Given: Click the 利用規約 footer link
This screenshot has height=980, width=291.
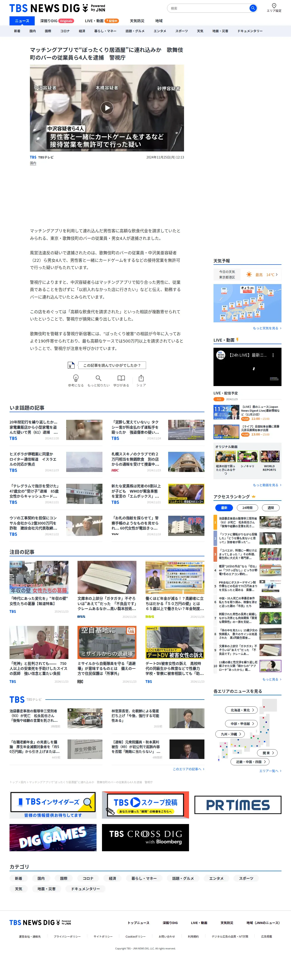Looking at the screenshot, I should [193, 936].
